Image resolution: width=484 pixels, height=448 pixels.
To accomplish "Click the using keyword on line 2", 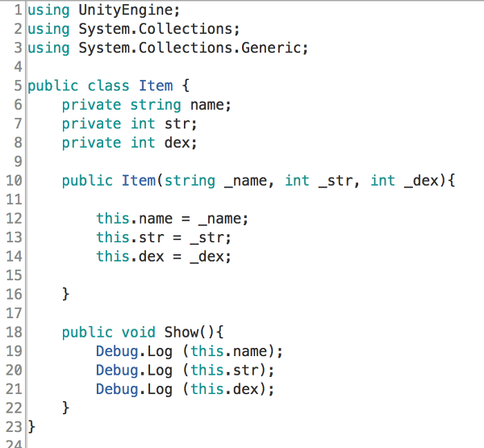I will pos(48,30).
